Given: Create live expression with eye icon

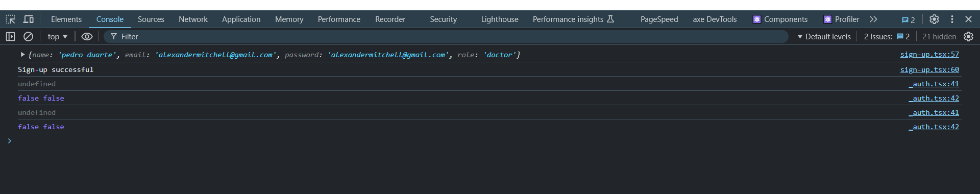Looking at the screenshot, I should point(87,37).
